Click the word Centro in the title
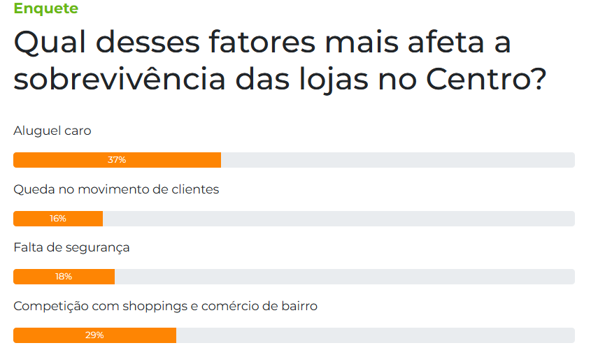 (x=479, y=79)
